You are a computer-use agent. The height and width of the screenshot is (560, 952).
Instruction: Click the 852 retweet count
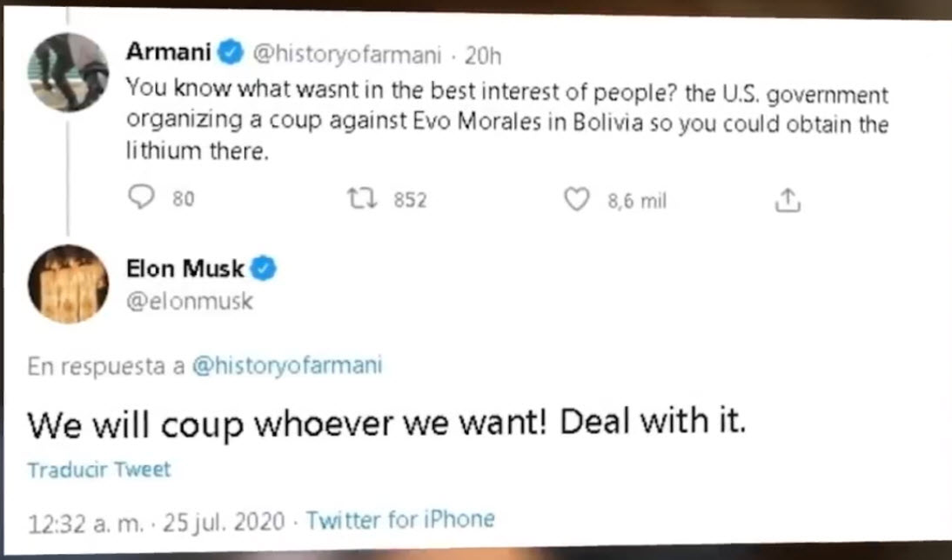411,201
